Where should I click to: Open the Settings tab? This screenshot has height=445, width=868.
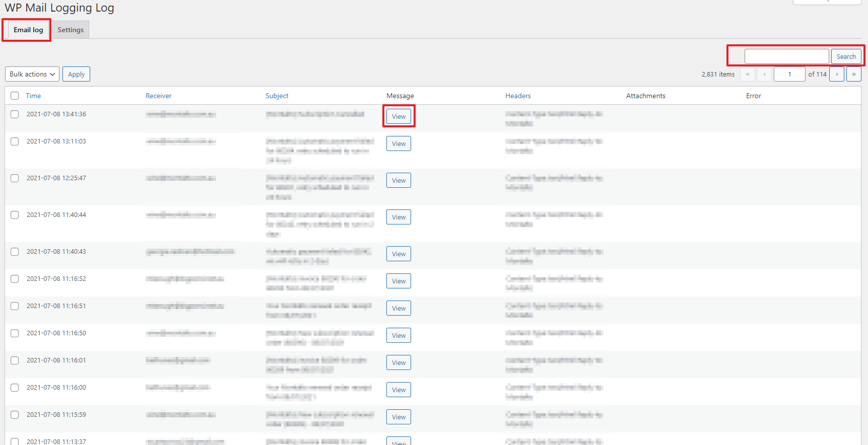pos(71,30)
